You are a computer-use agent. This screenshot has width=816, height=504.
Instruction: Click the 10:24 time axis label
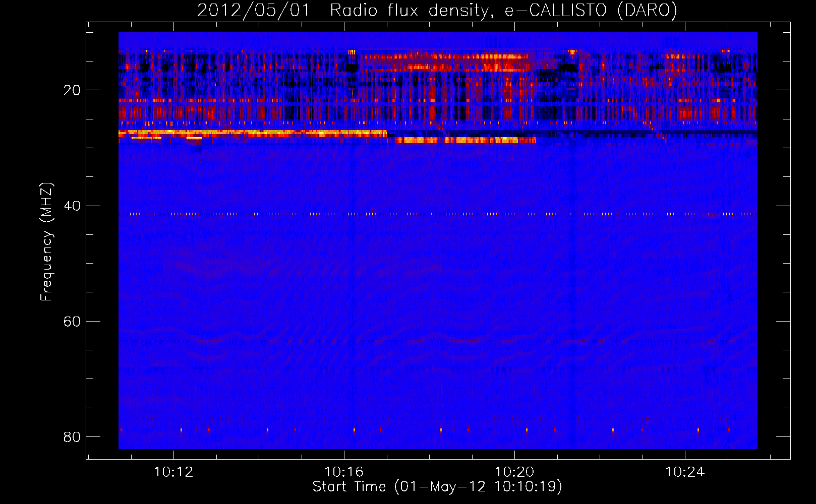685,472
